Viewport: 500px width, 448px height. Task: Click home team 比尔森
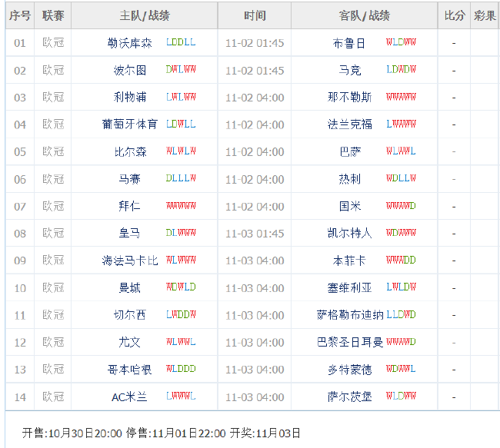pos(129,151)
